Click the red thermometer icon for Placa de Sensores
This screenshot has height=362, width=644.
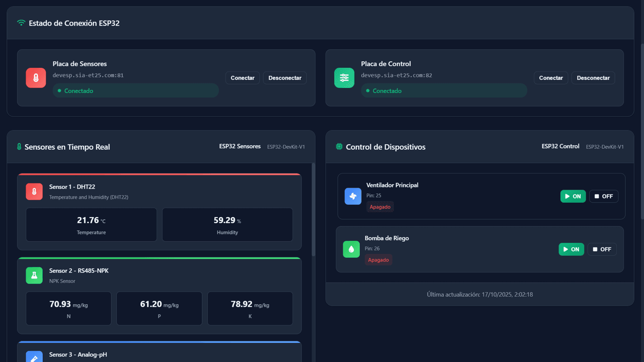pyautogui.click(x=36, y=78)
